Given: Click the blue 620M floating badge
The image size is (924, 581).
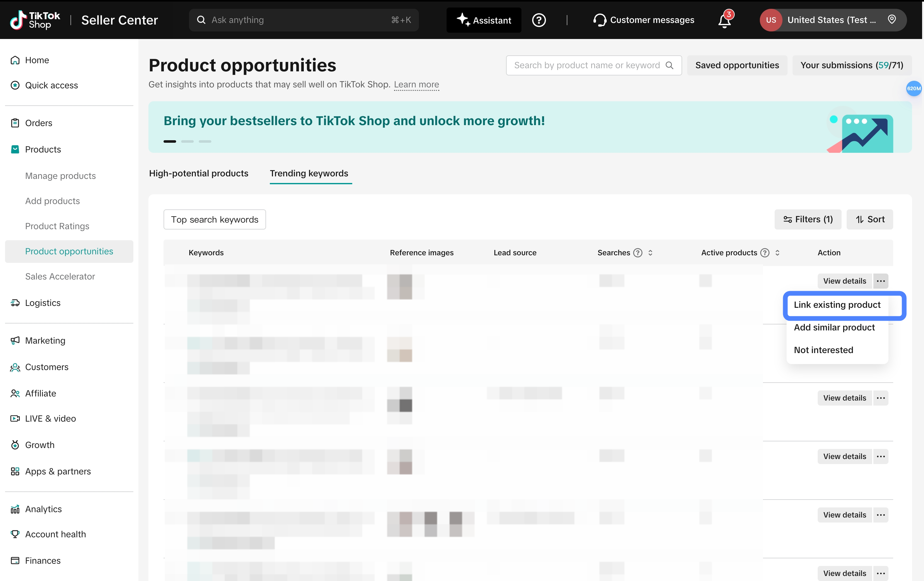Looking at the screenshot, I should coord(914,89).
